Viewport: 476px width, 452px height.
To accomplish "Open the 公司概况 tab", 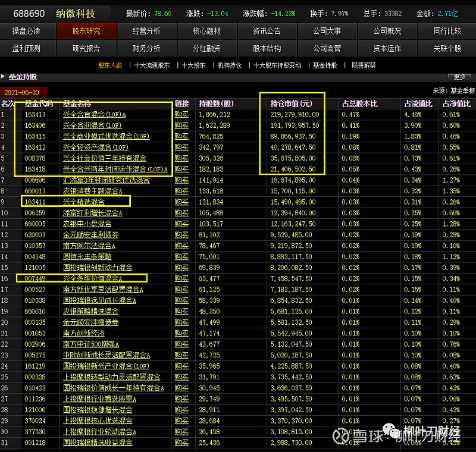I will 387,32.
